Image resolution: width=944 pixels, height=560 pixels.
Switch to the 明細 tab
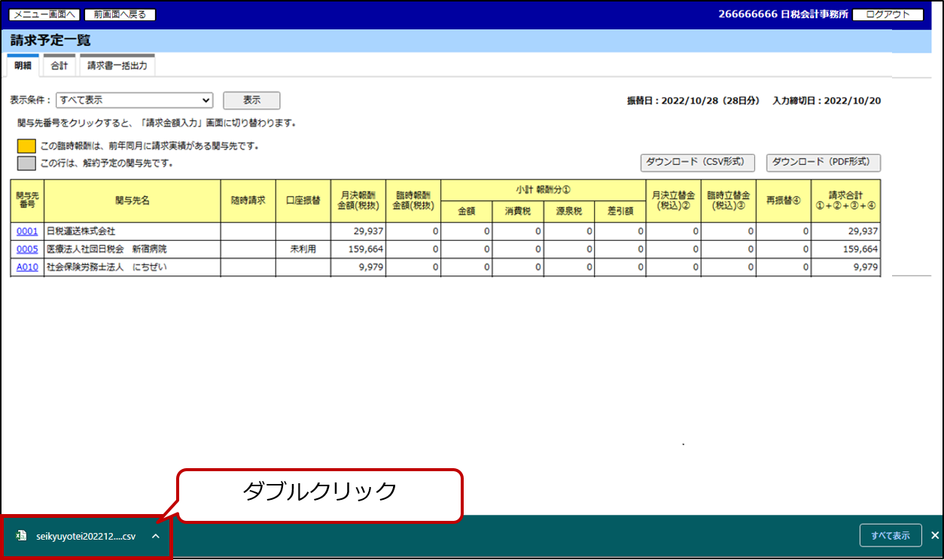(23, 66)
